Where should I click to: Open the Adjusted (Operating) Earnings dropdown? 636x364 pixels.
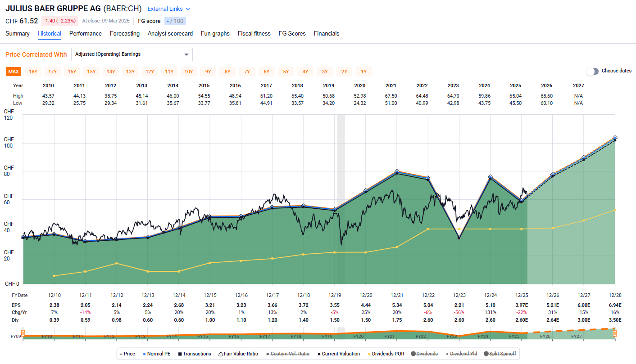click(x=132, y=54)
